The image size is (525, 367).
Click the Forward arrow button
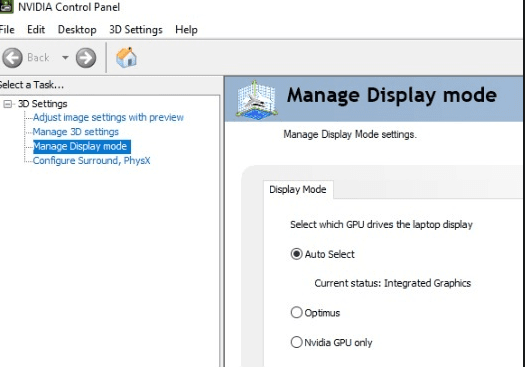tap(86, 58)
